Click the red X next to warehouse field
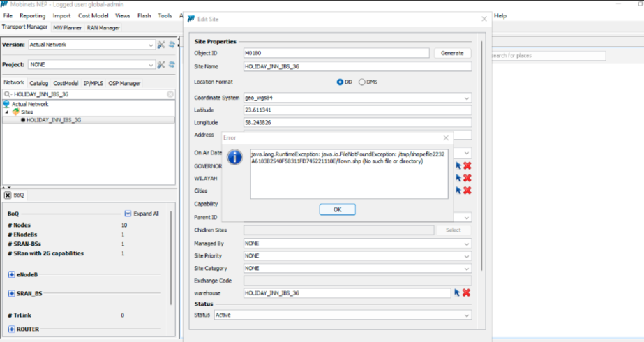The width and height of the screenshot is (644, 342). tap(467, 292)
